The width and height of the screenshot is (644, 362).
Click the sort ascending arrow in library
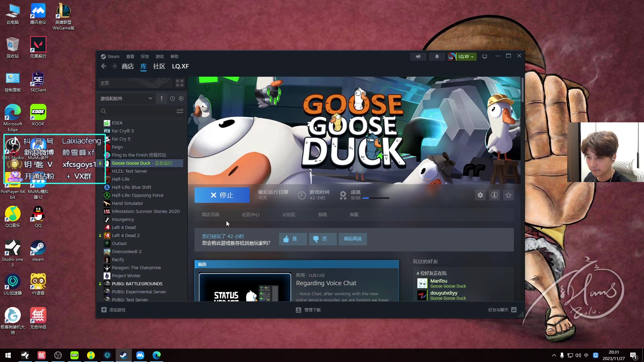pos(161,99)
